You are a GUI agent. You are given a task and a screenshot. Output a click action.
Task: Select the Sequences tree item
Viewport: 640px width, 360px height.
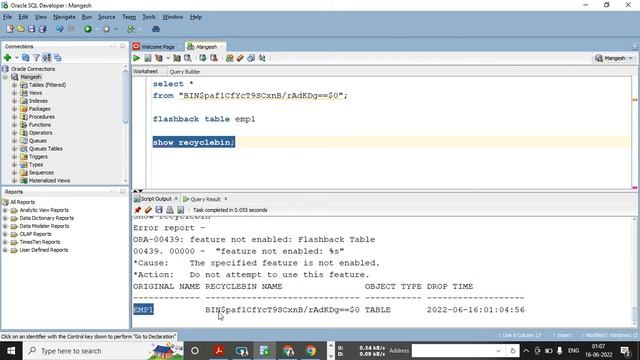41,173
